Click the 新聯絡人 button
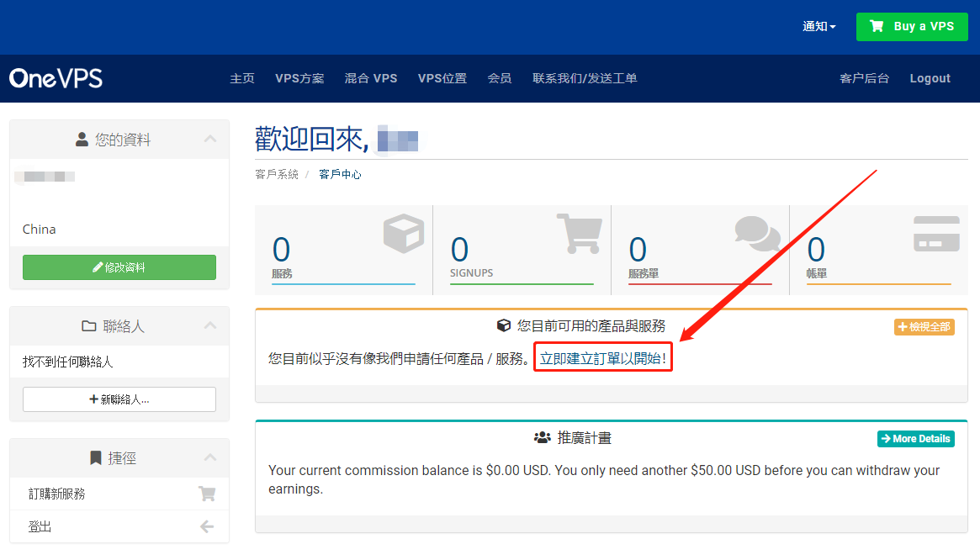This screenshot has height=560, width=980. tap(119, 399)
